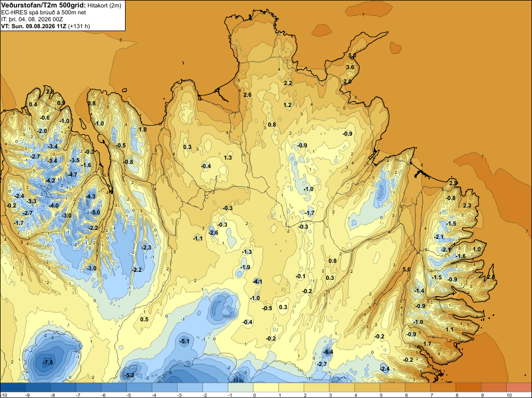The height and width of the screenshot is (398, 532).
Task: Pick the legend swatch between -8 and -7
Action: 63,387
